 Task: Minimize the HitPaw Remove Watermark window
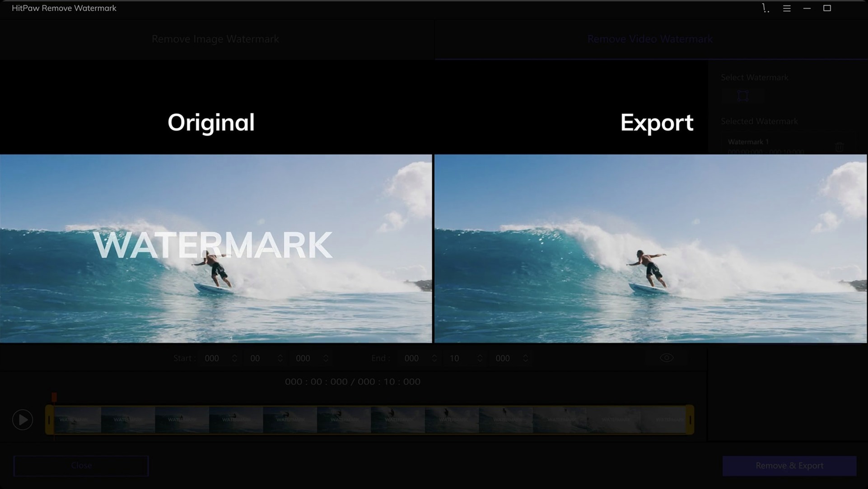point(807,8)
